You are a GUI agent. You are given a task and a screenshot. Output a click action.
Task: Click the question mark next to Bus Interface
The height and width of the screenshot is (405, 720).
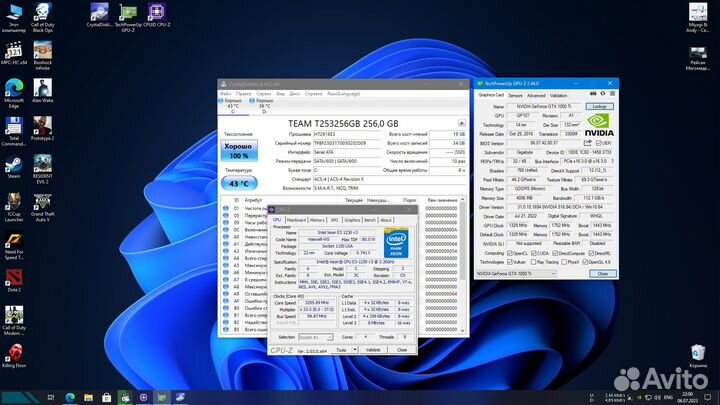[x=613, y=161]
